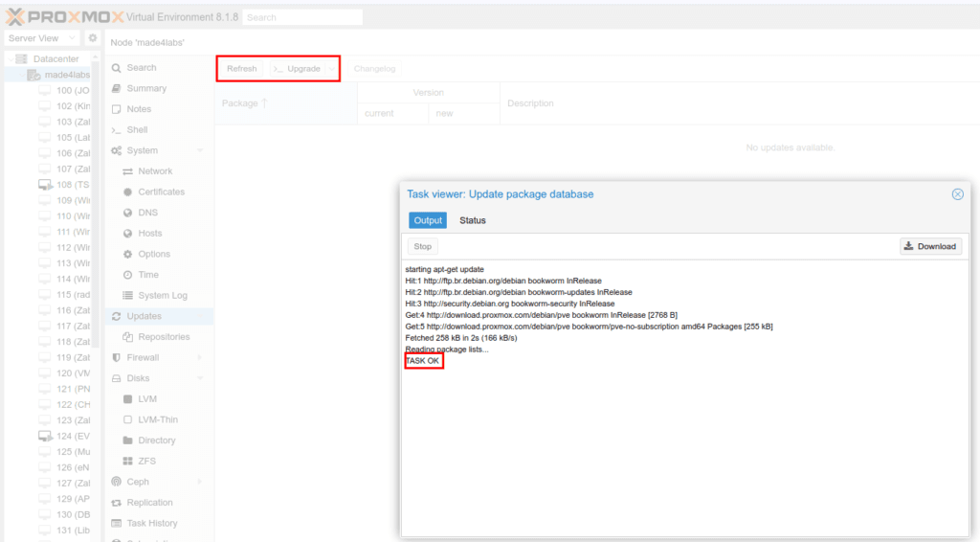Viewport: 980px width, 542px height.
Task: Download the task log
Action: point(930,246)
